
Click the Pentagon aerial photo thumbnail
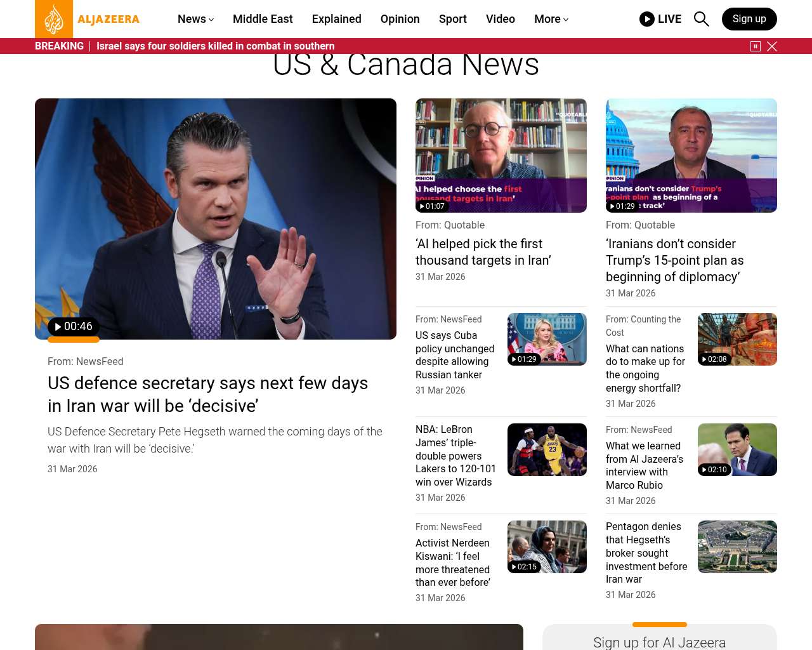(x=737, y=547)
